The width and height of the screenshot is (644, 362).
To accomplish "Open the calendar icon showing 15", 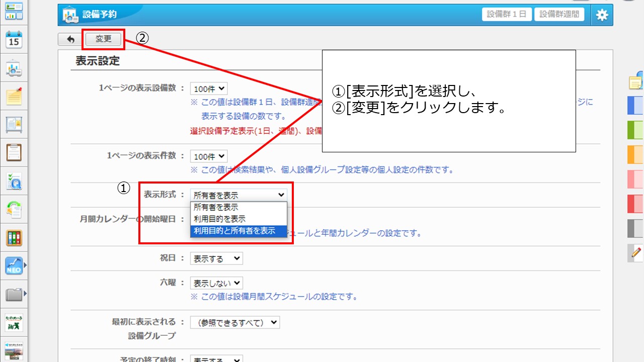I will pyautogui.click(x=14, y=39).
